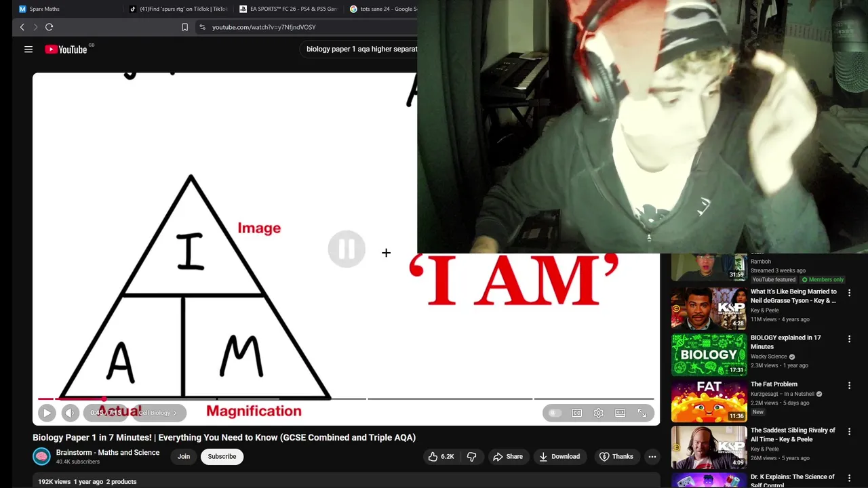This screenshot has width=868, height=488.
Task: Click the play button in video controls
Action: [47, 412]
